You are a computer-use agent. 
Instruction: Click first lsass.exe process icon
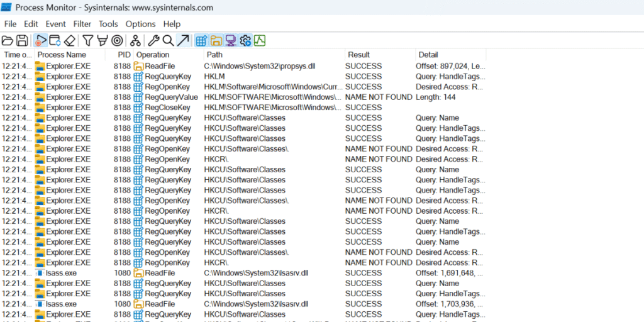tap(40, 273)
